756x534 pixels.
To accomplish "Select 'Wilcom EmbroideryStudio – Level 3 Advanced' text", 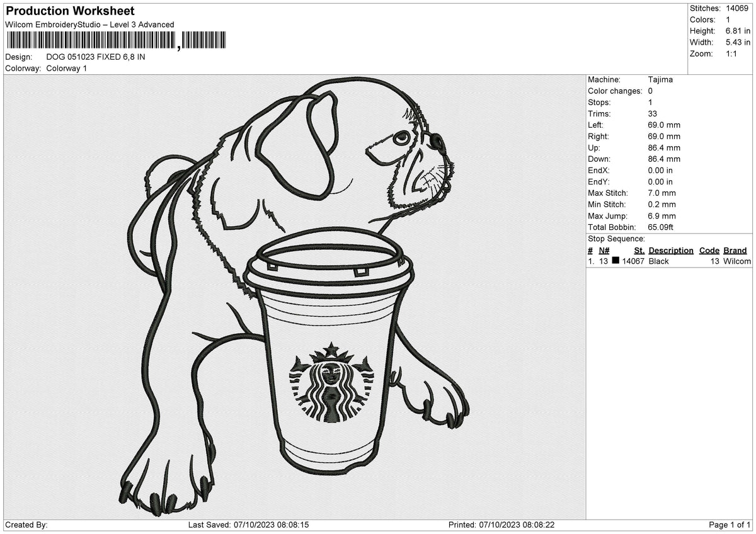I will [x=89, y=25].
